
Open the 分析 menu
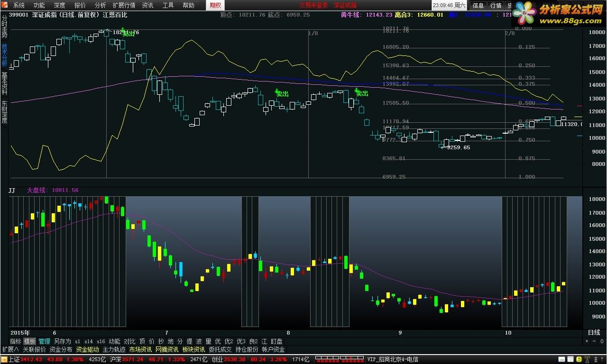100,5
